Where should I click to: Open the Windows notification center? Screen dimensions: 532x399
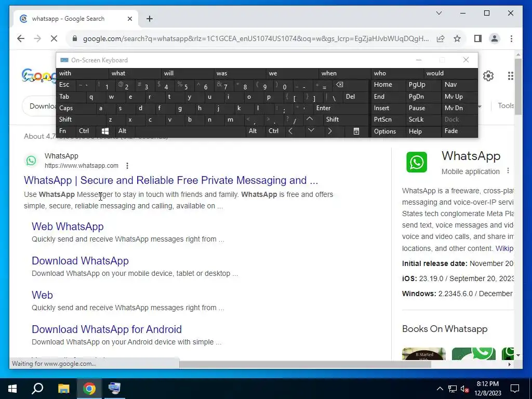pos(515,389)
